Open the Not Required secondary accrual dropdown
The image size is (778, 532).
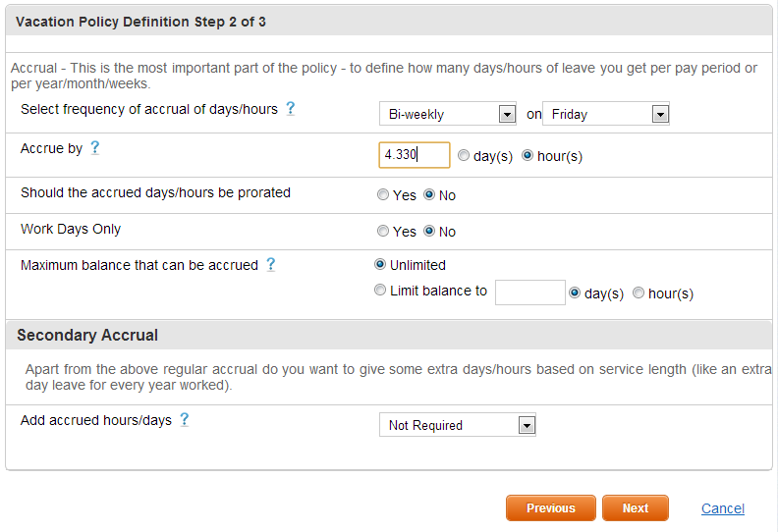458,425
